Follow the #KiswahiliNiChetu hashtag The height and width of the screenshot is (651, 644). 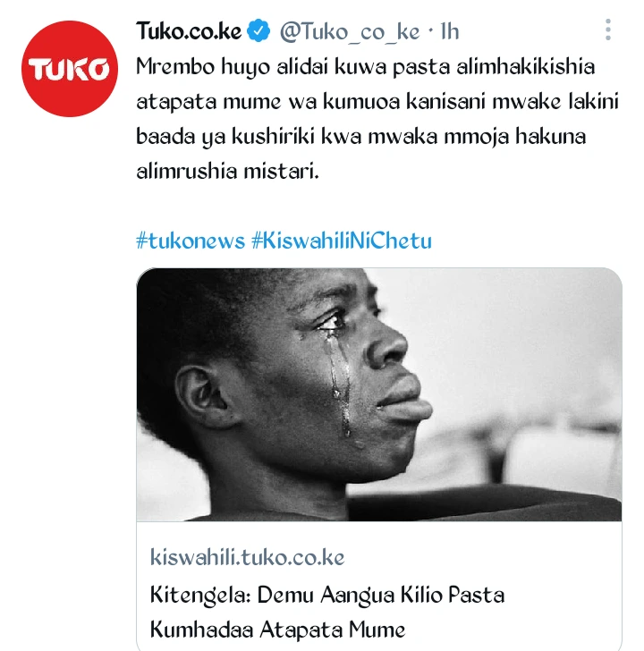342,241
